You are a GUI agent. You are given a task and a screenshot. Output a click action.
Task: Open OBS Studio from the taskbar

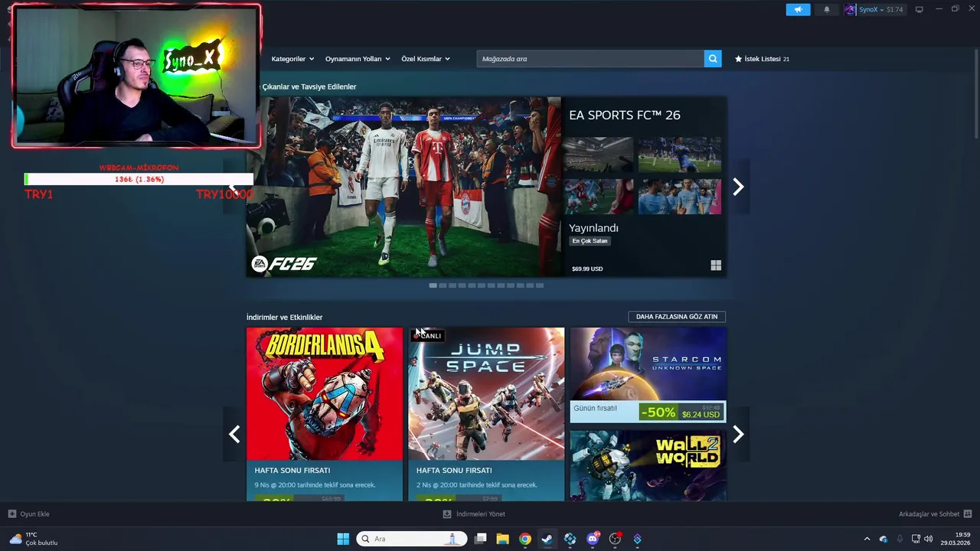(615, 539)
